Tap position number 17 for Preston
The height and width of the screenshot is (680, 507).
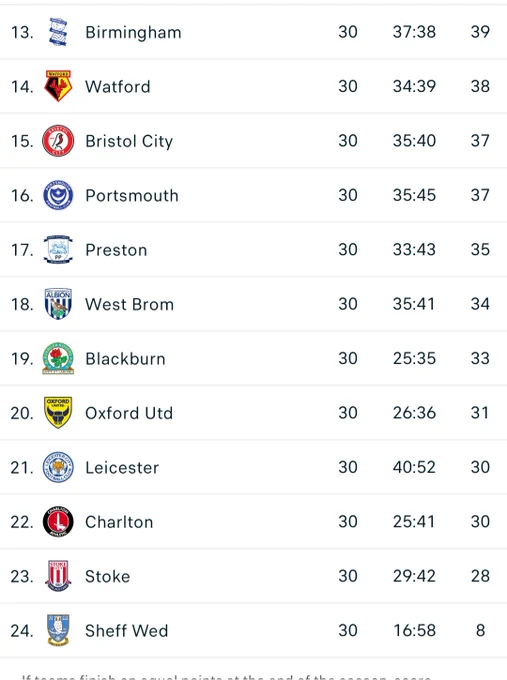point(22,250)
